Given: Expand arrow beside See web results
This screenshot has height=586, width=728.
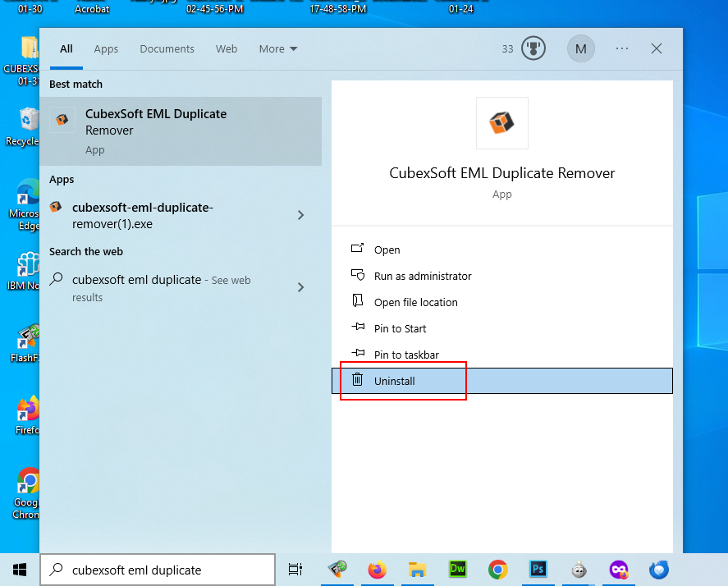Looking at the screenshot, I should click(301, 287).
